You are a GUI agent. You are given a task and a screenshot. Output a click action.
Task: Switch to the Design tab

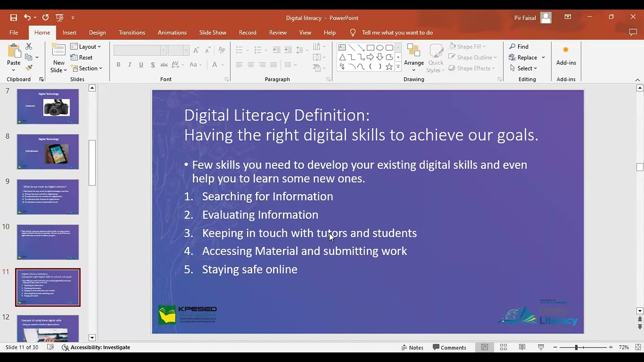click(x=97, y=33)
